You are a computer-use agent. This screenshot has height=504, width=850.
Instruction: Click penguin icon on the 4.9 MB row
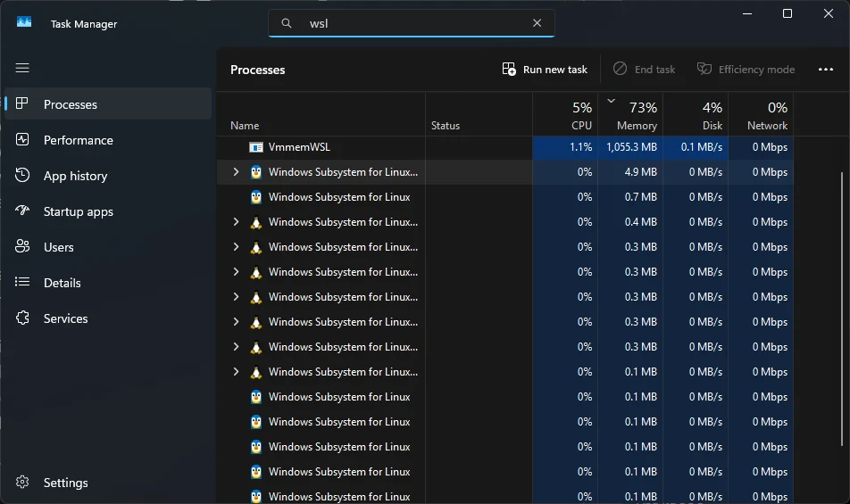click(x=256, y=172)
